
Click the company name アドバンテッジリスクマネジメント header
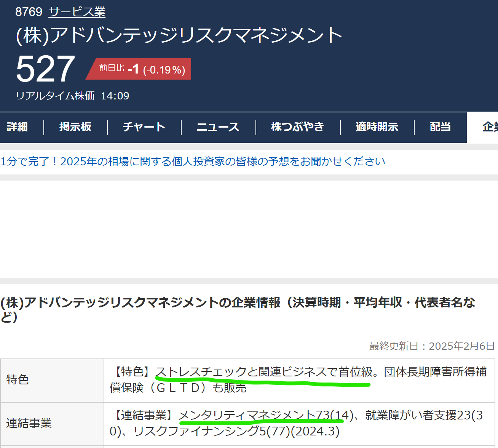click(x=179, y=35)
